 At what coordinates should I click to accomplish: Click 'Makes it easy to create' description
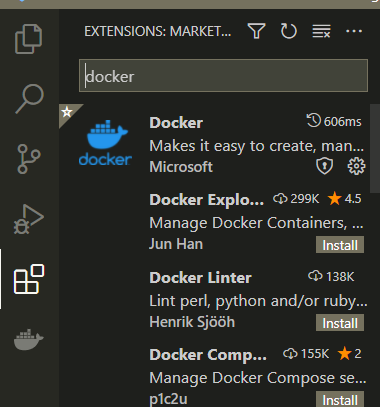(x=256, y=146)
